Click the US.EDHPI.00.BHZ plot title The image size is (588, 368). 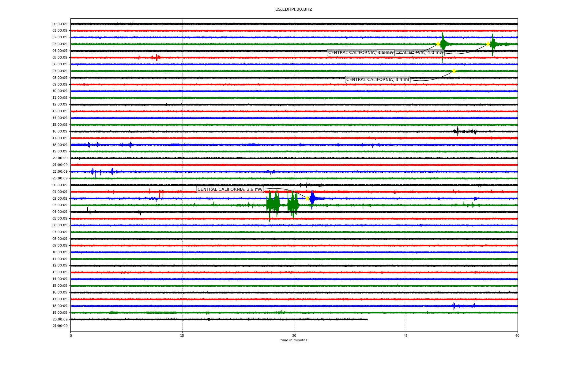point(293,10)
